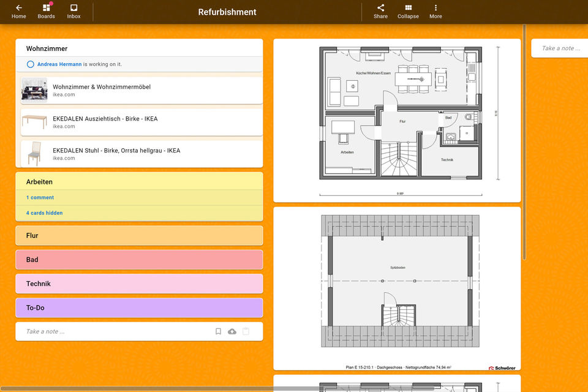The height and width of the screenshot is (392, 588).
Task: Click the clipboard paste icon
Action: pos(246,331)
